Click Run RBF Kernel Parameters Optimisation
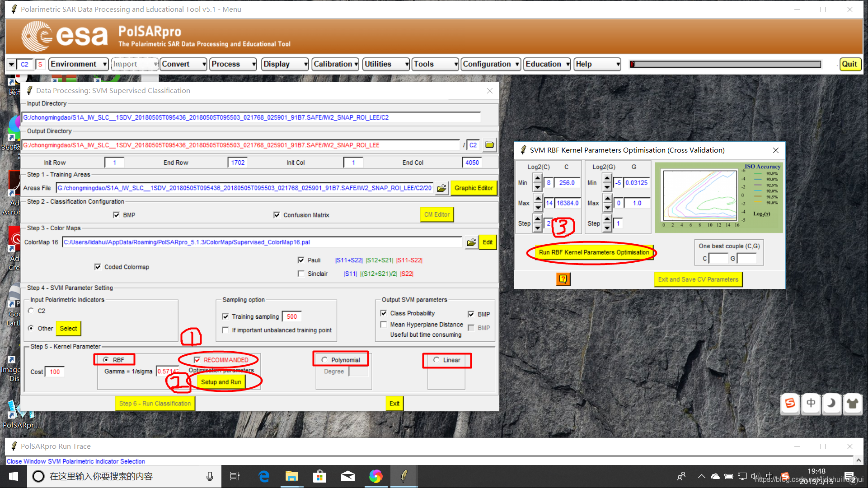 point(593,252)
